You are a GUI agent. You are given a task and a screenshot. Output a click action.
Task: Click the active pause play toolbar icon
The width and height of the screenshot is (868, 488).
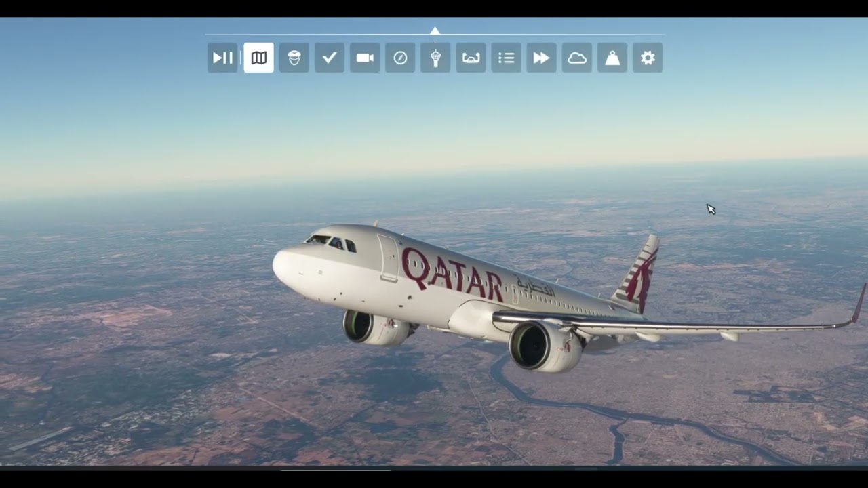point(222,58)
